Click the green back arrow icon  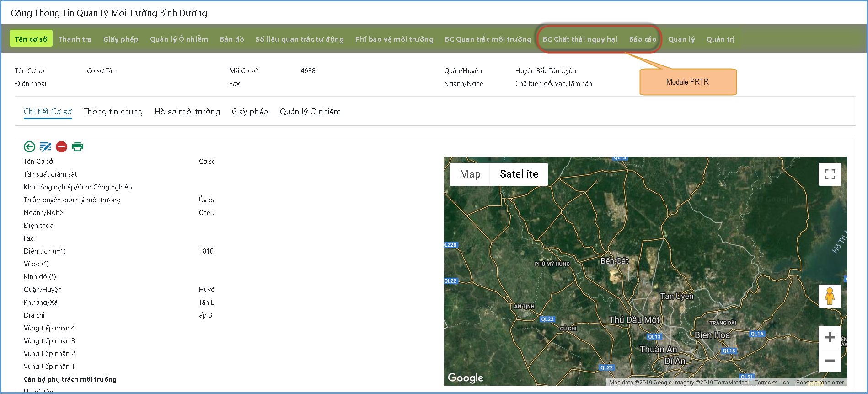pos(29,146)
